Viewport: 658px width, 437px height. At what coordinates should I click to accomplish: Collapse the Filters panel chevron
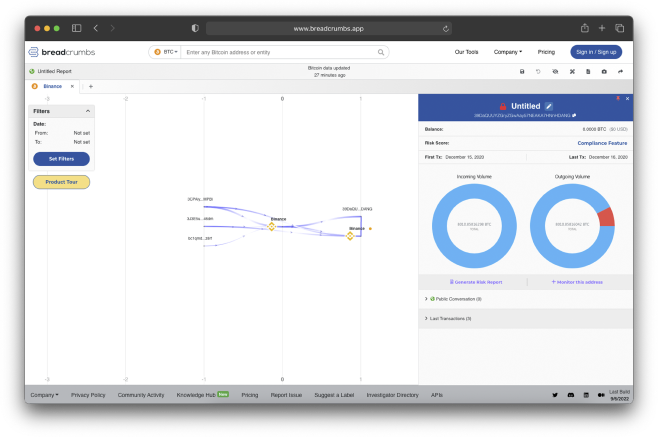pos(88,111)
